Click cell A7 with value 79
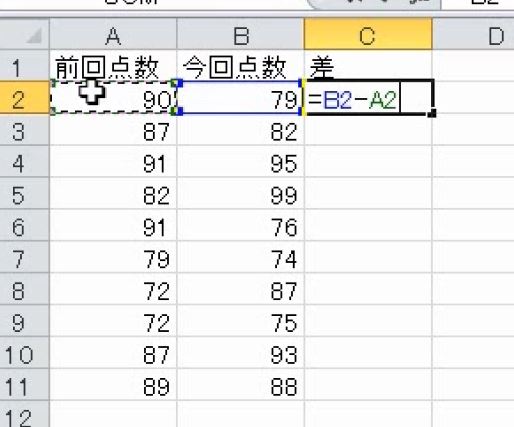The width and height of the screenshot is (514, 427). pos(113,258)
